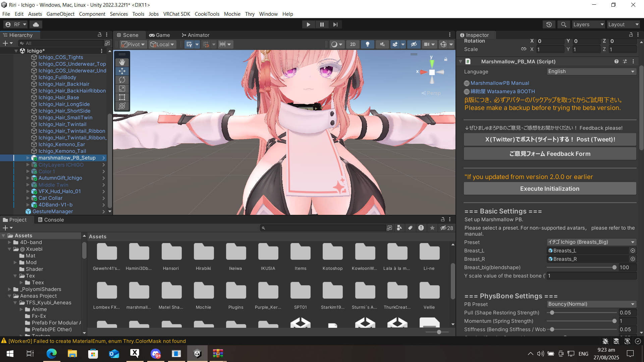644x362 pixels.
Task: Lock the Project panel
Action: point(443,220)
